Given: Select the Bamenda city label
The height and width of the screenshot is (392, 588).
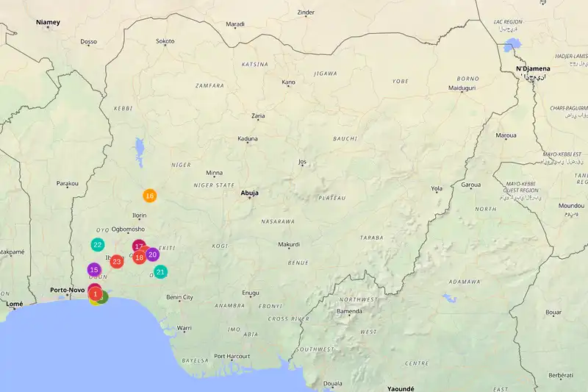Looking at the screenshot, I should pos(350,311).
